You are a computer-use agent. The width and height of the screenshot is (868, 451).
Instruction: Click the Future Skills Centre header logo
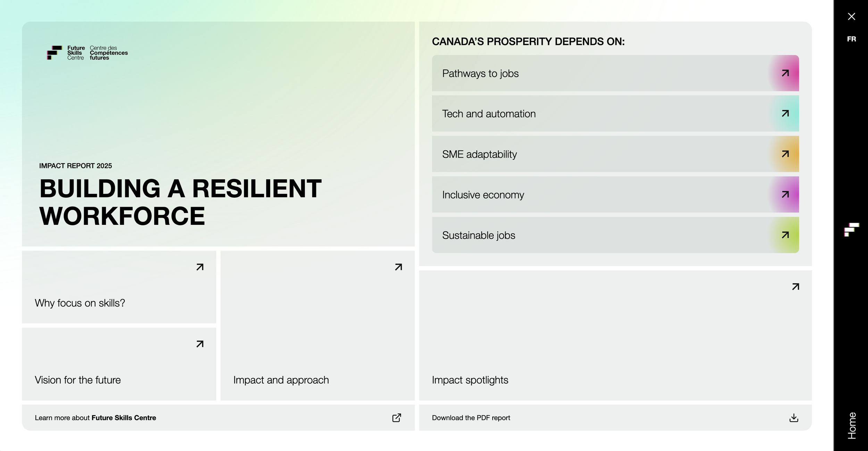pyautogui.click(x=87, y=53)
